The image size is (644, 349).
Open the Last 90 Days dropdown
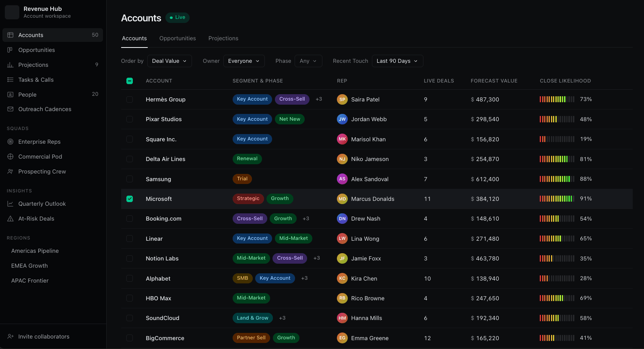(398, 61)
